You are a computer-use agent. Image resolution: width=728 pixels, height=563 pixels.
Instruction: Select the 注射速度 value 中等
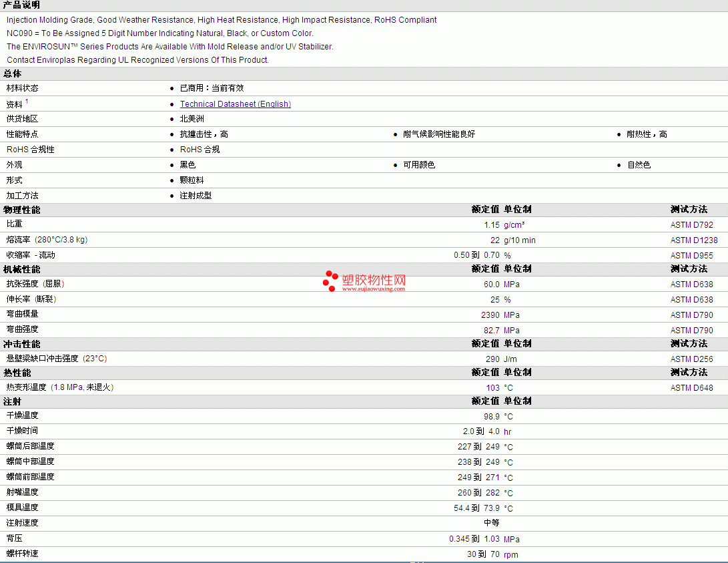[492, 523]
